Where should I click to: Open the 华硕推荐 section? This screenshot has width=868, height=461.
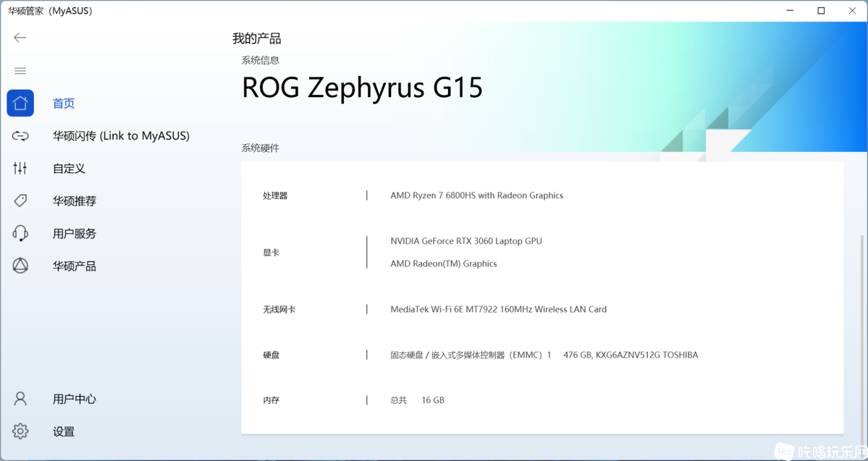[75, 201]
